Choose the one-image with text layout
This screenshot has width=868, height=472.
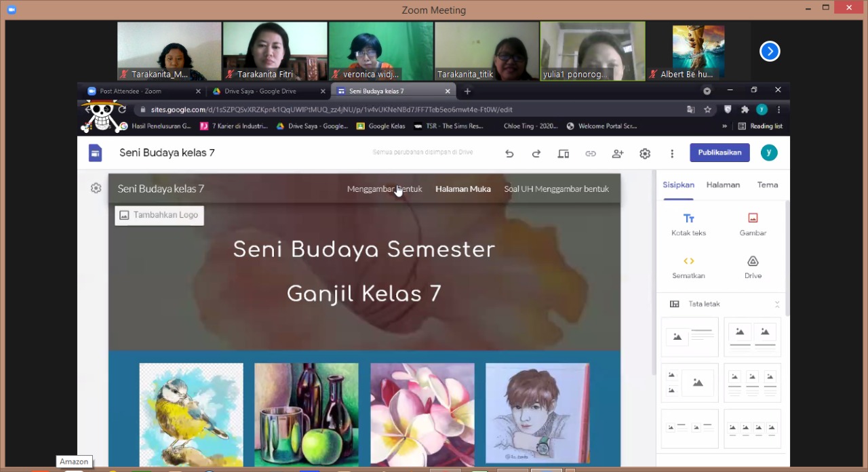click(690, 337)
